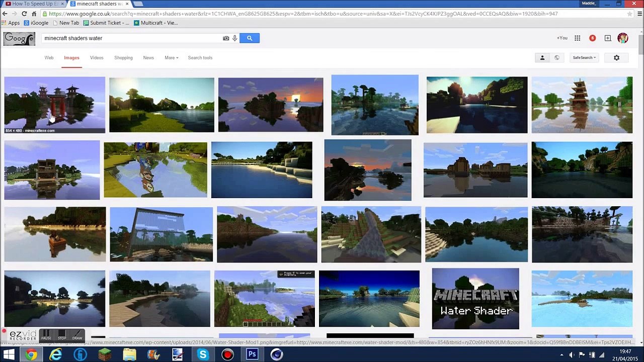Click the Maddie_ profile name button
Screen dimensions: 644x362
pos(589,4)
